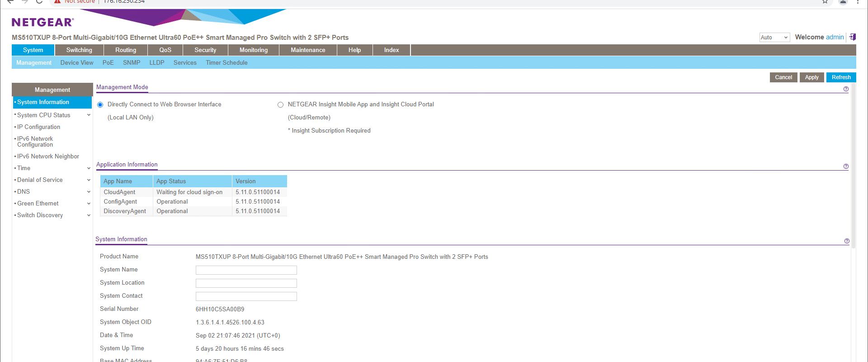Open the browser profile icon

pos(843,1)
